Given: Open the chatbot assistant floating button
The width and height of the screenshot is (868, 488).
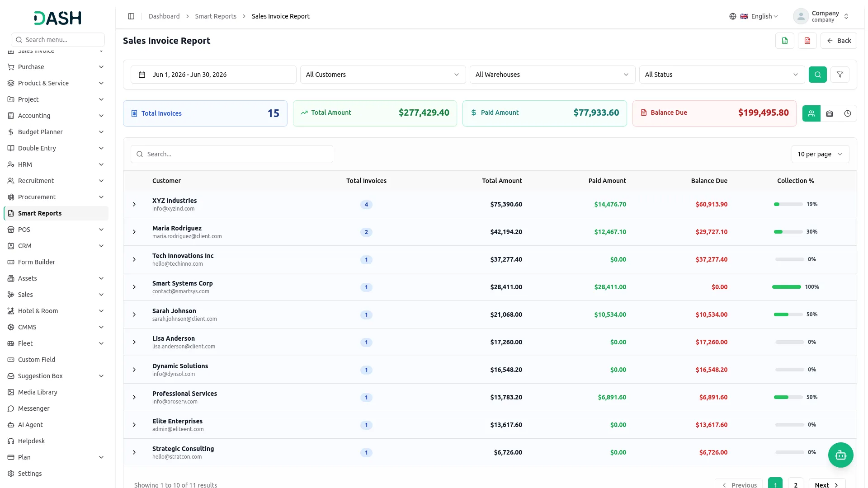Looking at the screenshot, I should [x=841, y=455].
